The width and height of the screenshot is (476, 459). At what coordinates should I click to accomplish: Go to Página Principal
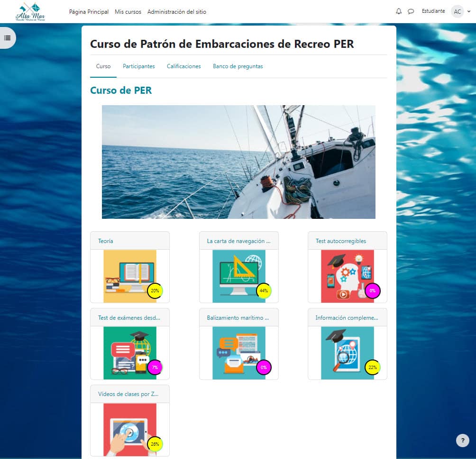click(89, 11)
